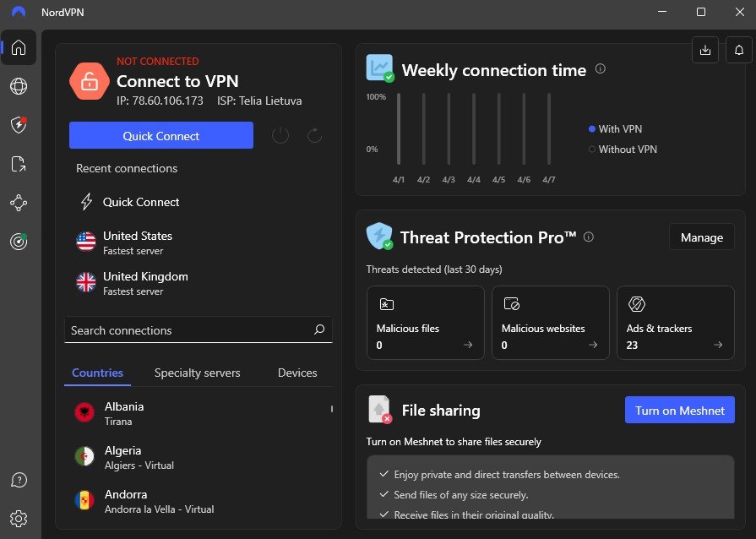Open notifications bell icon

(738, 50)
